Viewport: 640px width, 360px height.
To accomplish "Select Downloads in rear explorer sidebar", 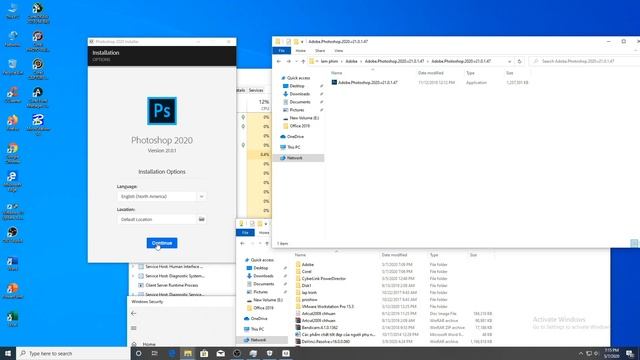I will tap(263, 276).
